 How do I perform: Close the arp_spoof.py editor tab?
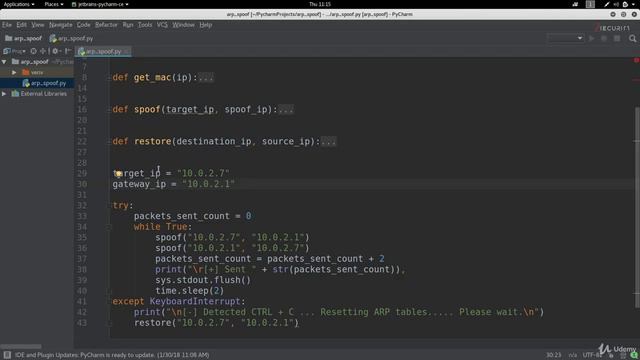pyautogui.click(x=127, y=51)
